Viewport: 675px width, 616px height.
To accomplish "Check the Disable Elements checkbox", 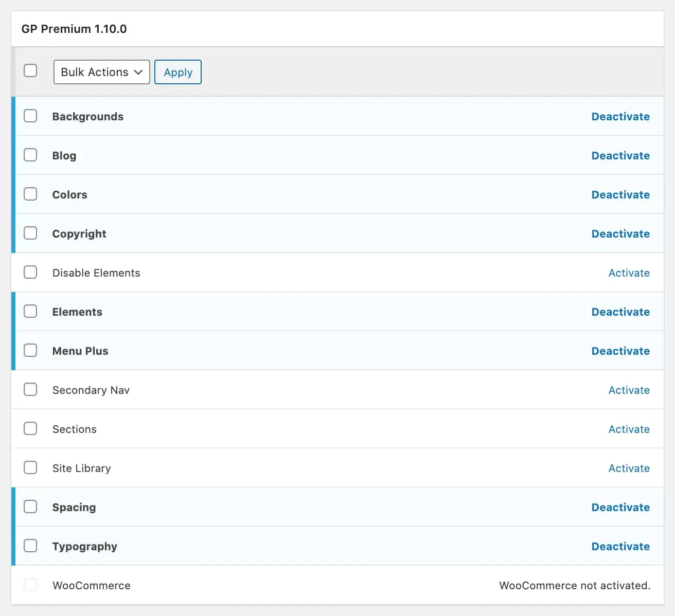I will 30,272.
